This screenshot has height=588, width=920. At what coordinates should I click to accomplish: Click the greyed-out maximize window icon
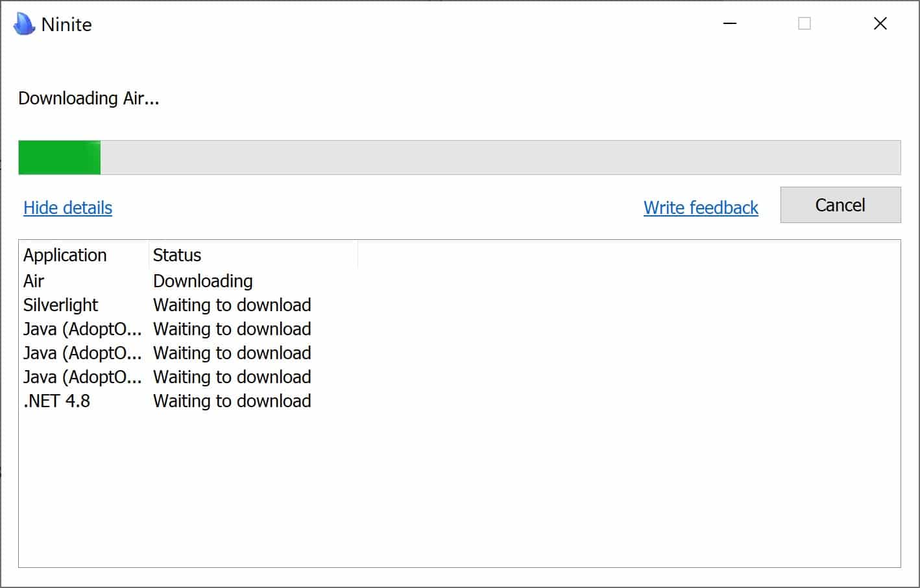tap(805, 23)
